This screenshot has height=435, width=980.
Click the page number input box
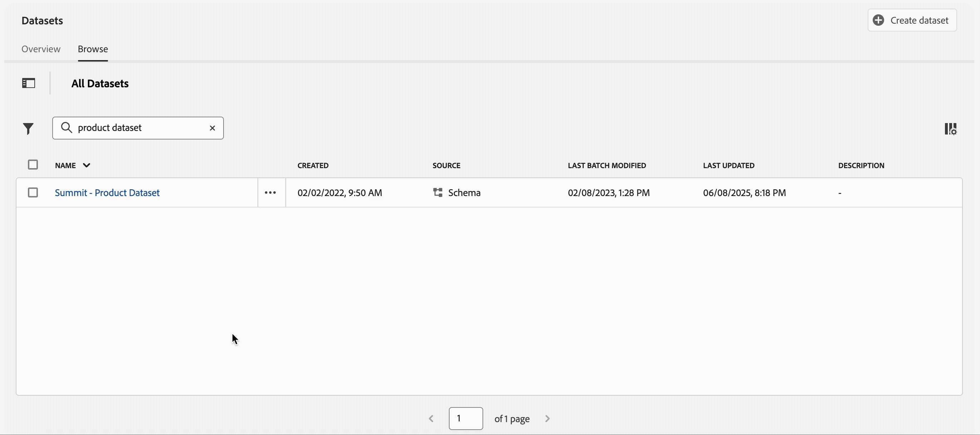pos(465,418)
